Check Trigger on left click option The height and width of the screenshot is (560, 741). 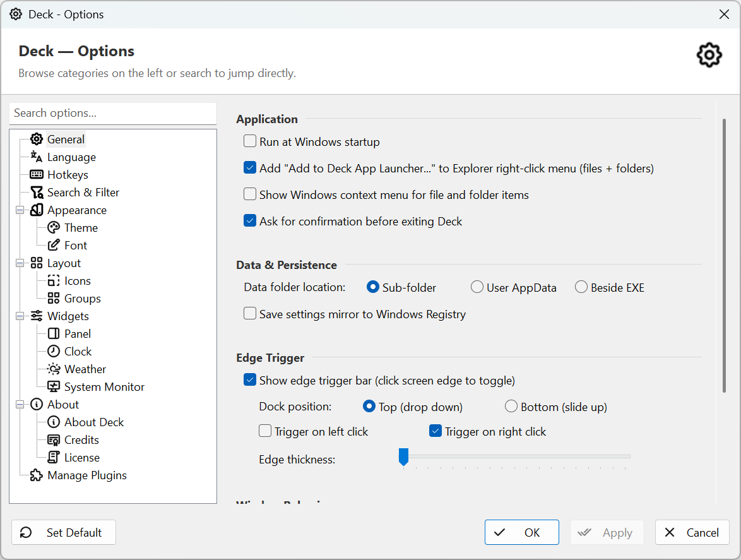click(265, 431)
